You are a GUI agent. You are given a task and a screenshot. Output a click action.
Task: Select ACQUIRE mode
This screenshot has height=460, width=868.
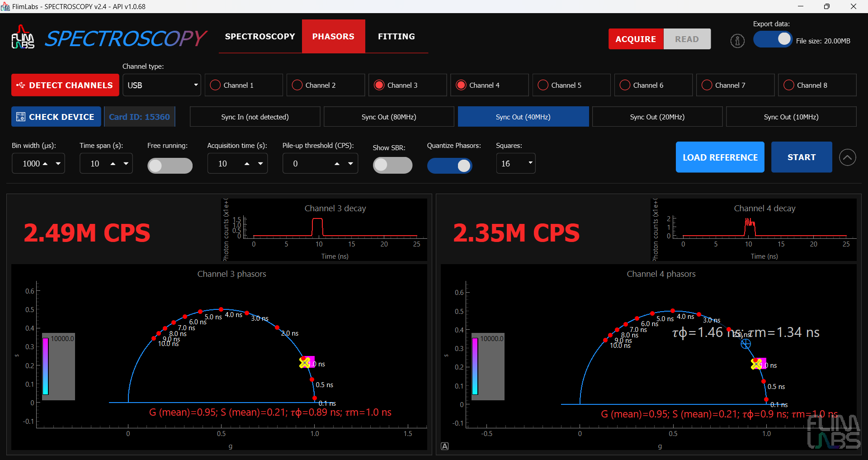[x=636, y=39]
